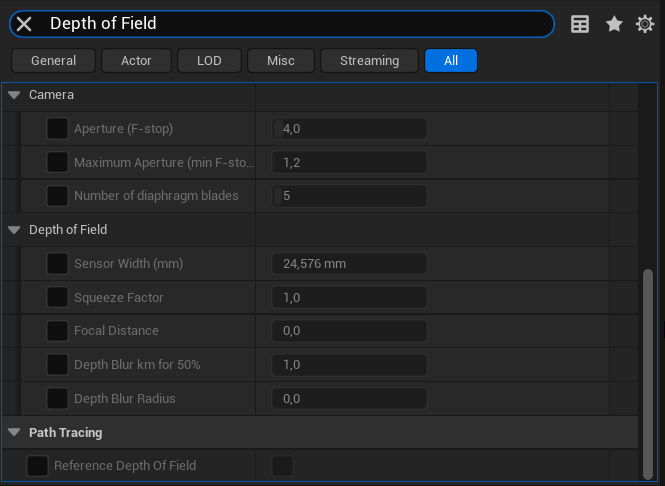The width and height of the screenshot is (665, 486).
Task: Switch to the General filter tab
Action: pyautogui.click(x=53, y=61)
